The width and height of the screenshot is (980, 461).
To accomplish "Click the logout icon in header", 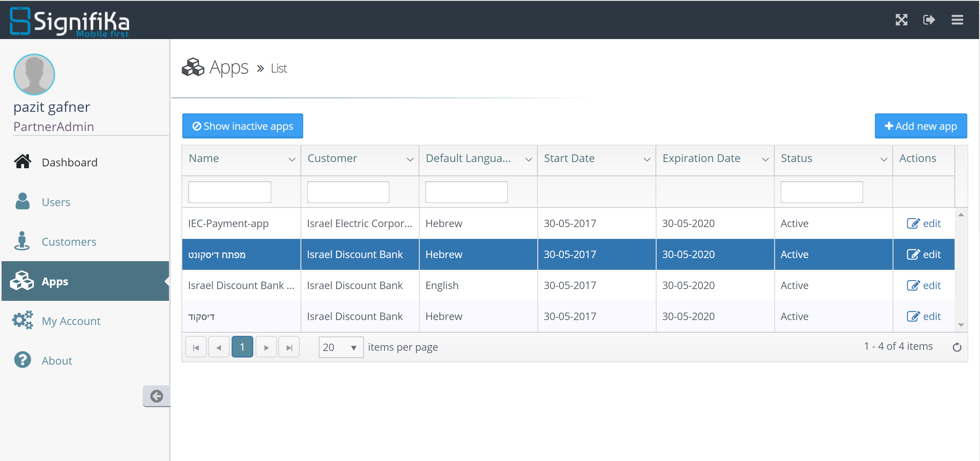I will pyautogui.click(x=929, y=20).
